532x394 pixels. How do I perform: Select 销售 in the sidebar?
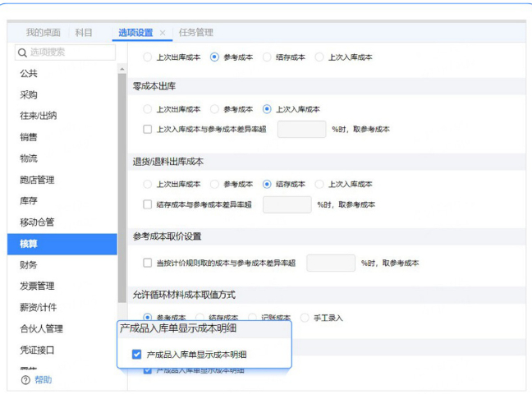tap(29, 137)
